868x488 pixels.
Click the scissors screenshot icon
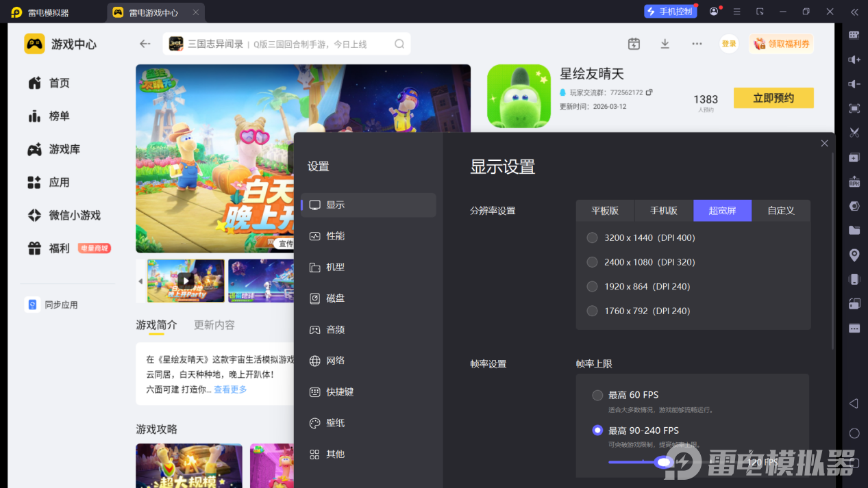pyautogui.click(x=854, y=133)
